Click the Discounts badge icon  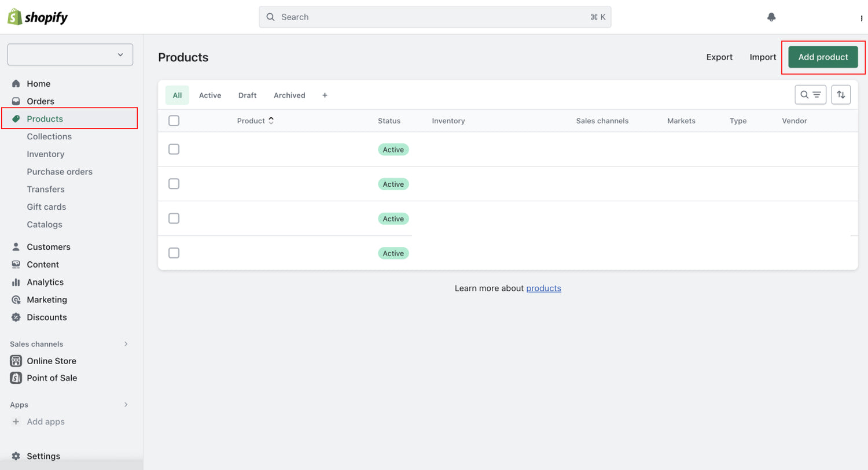(16, 317)
